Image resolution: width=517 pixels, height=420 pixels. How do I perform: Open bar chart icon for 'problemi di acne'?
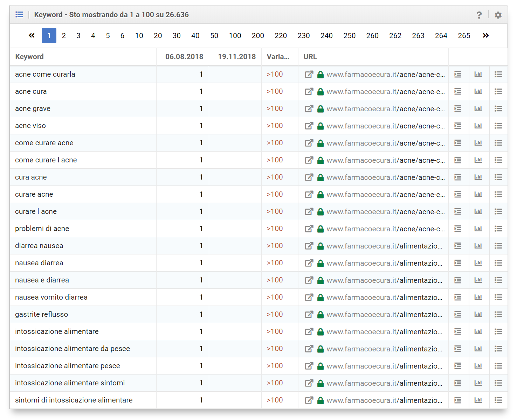pos(478,229)
